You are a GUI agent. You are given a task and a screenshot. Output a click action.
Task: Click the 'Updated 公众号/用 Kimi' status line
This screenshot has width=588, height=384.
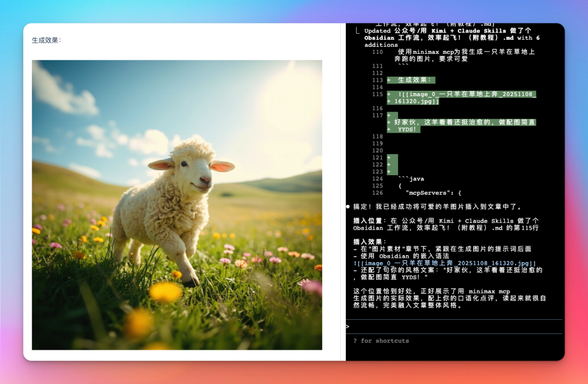452,38
